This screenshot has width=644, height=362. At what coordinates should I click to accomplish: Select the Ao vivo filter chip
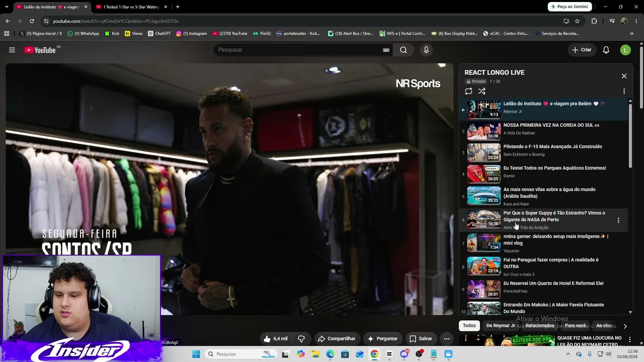coord(604,326)
